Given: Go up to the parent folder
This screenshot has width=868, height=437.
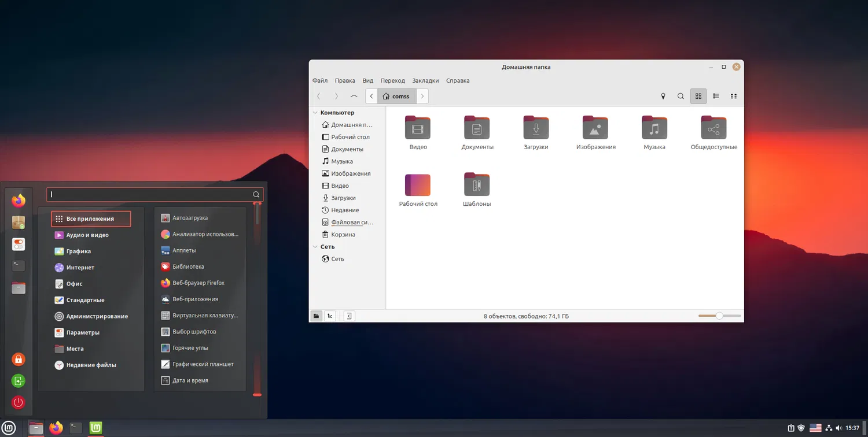Looking at the screenshot, I should (x=354, y=96).
